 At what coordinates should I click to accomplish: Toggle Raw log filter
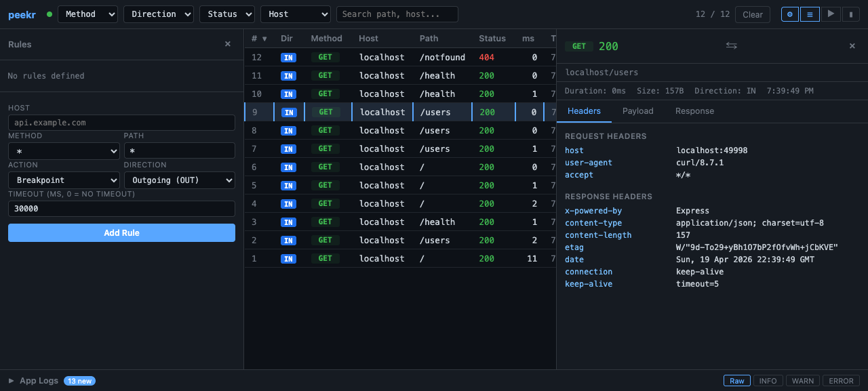tap(737, 381)
